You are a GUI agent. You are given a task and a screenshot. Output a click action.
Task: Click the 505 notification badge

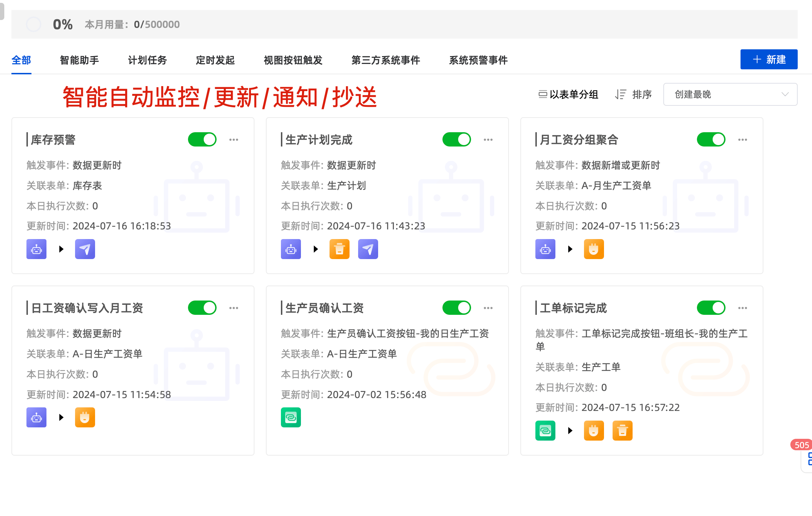(801, 445)
